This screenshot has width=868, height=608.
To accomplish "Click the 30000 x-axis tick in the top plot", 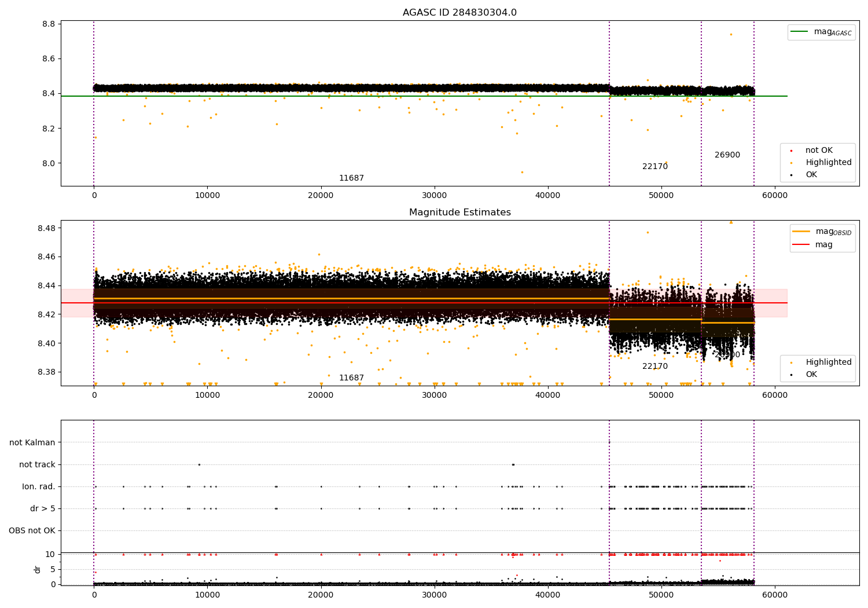I will point(434,196).
